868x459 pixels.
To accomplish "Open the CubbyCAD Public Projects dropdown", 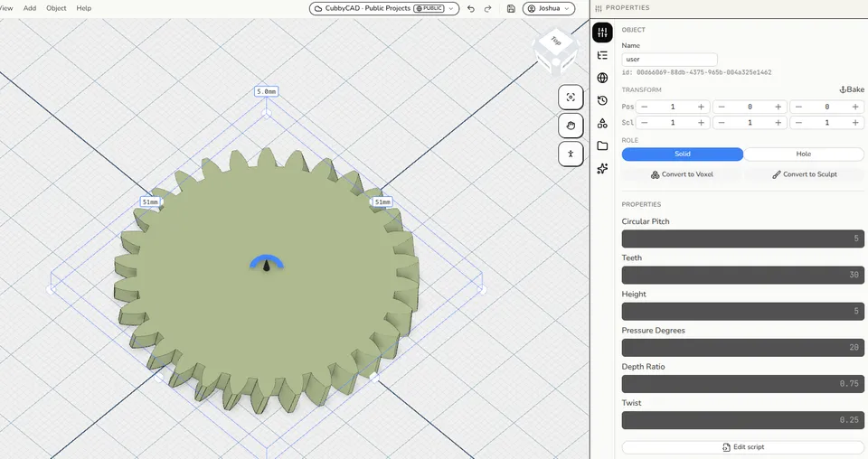I will (384, 9).
